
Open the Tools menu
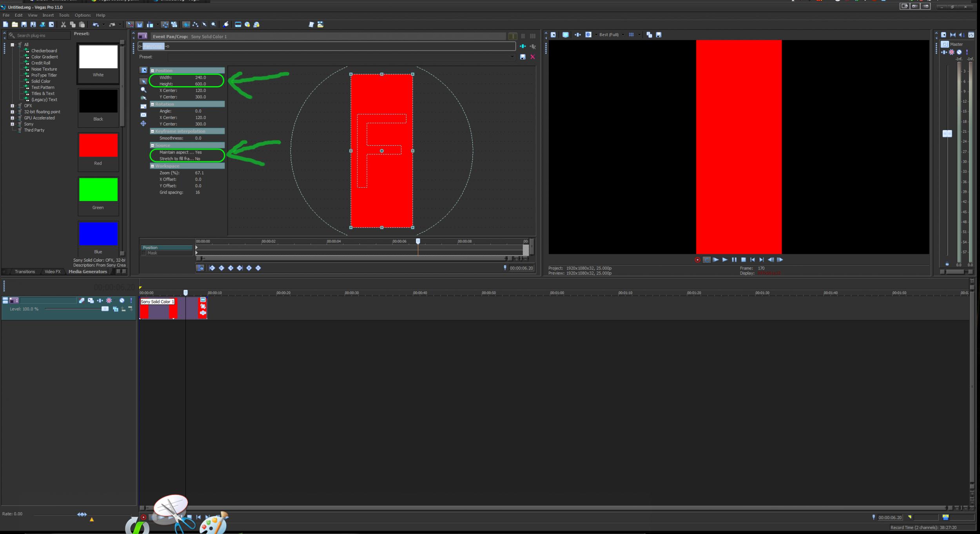pos(64,15)
